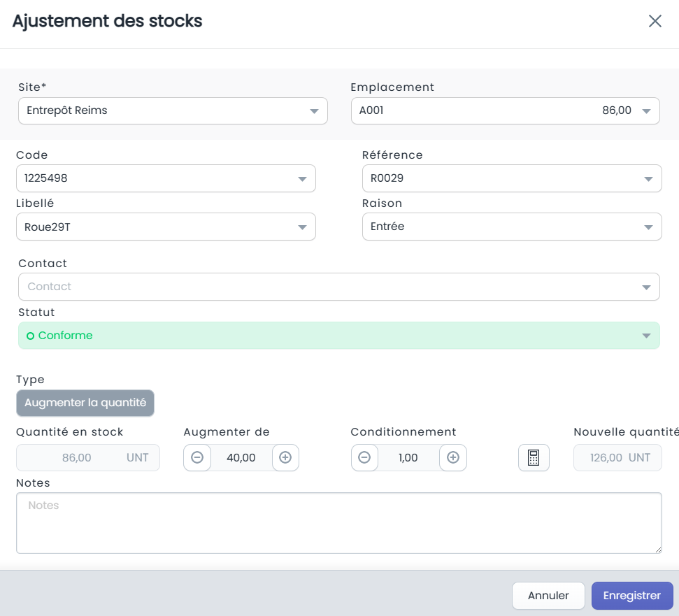Open the Contact dropdown
The width and height of the screenshot is (679, 616).
coord(338,287)
